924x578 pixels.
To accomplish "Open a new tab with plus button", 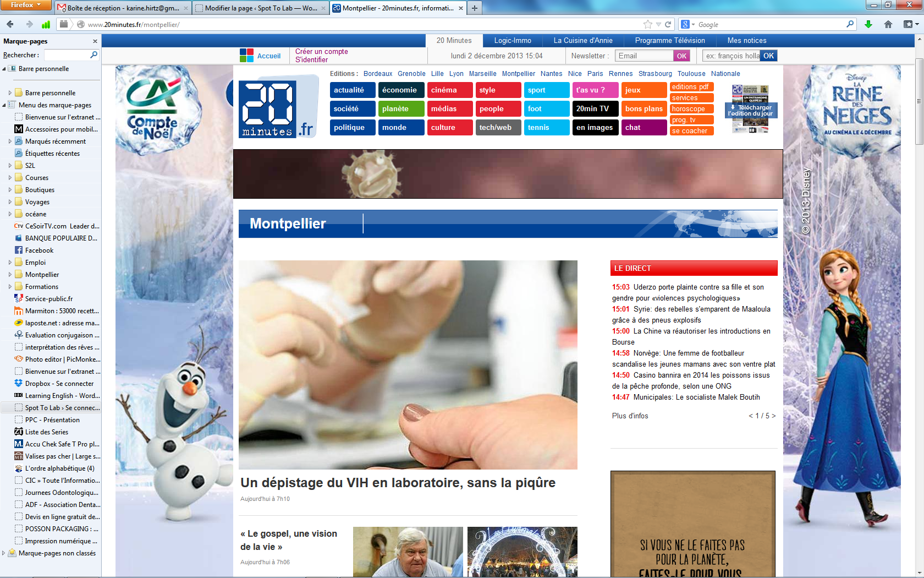I will click(x=475, y=8).
